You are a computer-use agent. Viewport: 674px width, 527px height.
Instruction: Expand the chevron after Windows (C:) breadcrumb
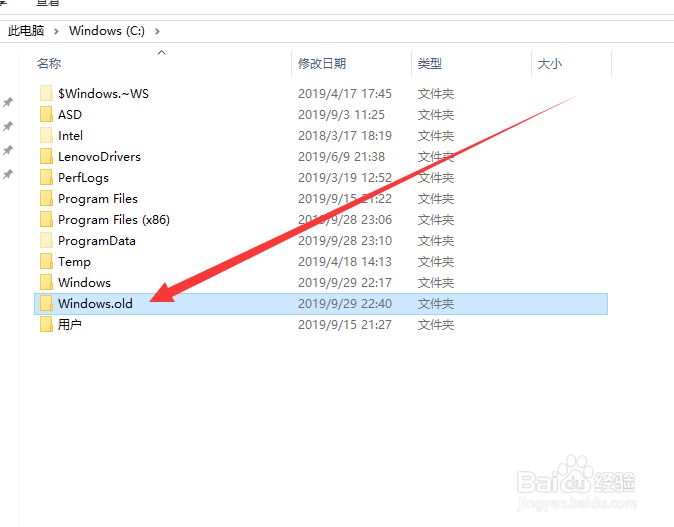click(x=157, y=31)
